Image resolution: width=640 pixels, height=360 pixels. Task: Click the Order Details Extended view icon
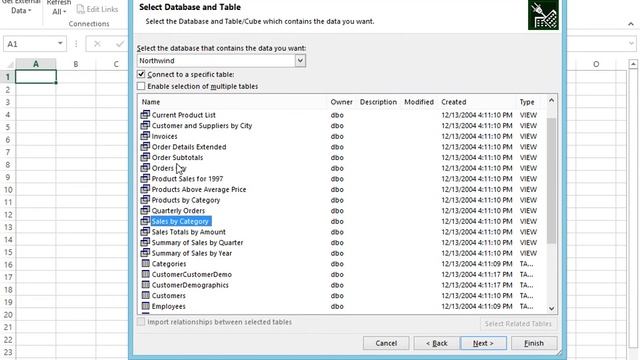coord(145,147)
